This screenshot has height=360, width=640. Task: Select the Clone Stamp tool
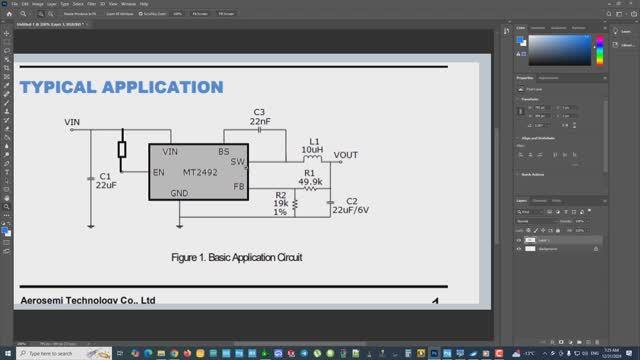pyautogui.click(x=7, y=111)
